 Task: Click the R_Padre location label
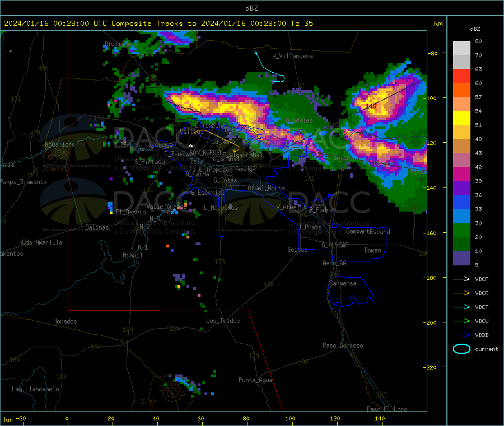pos(321,210)
